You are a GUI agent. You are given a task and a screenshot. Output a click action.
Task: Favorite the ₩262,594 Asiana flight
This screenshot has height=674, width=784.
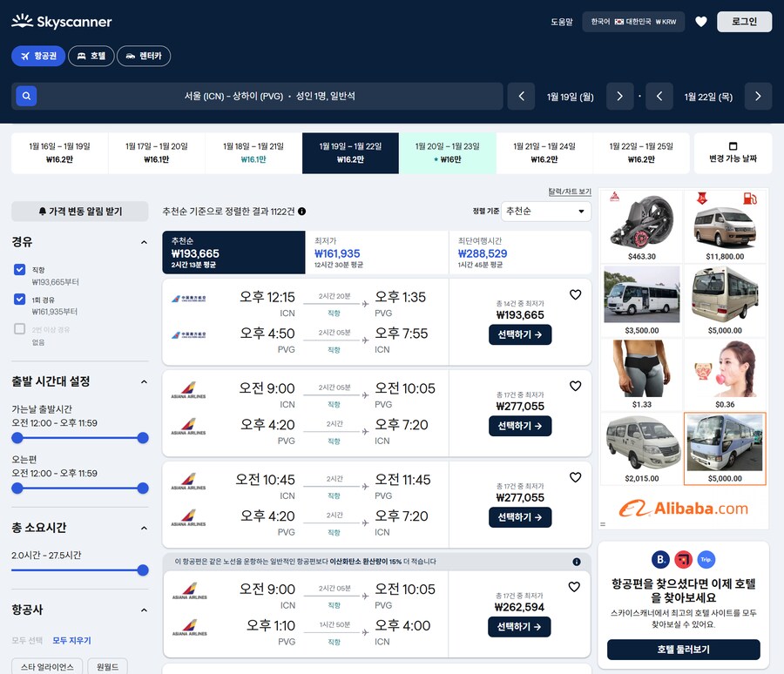tap(575, 588)
